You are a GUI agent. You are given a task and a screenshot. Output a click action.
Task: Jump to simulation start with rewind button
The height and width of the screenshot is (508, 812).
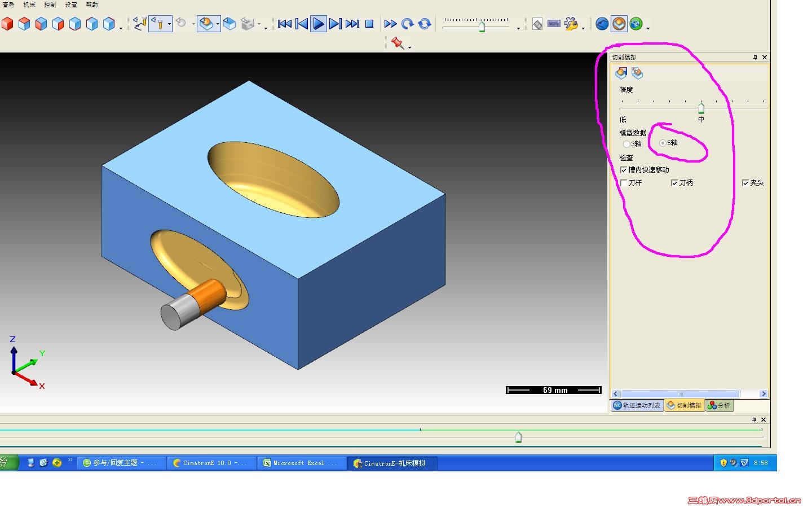click(285, 24)
